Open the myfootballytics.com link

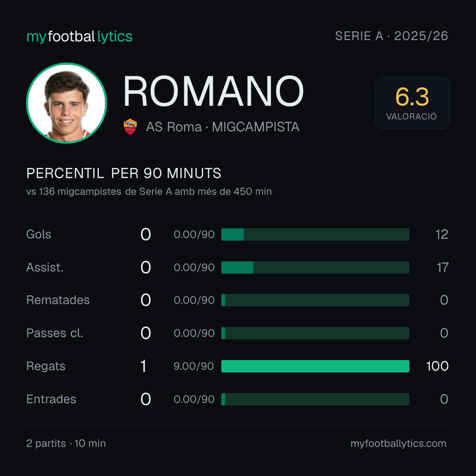[x=398, y=443]
